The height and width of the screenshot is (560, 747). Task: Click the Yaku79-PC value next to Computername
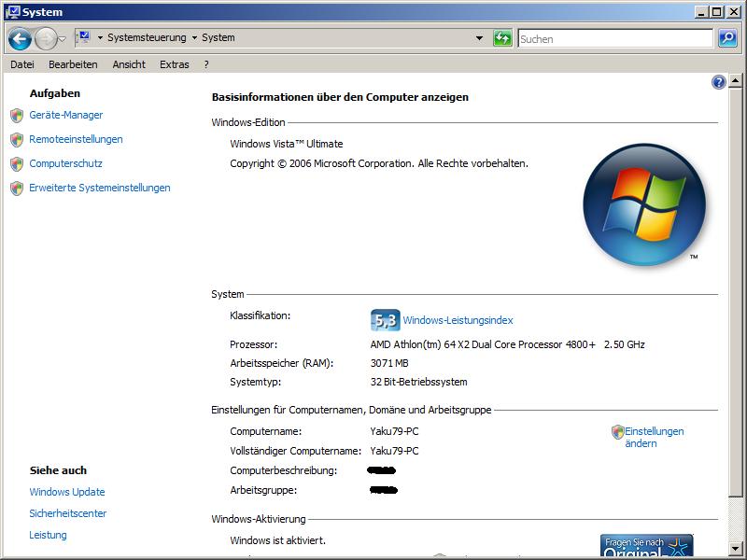(x=394, y=431)
